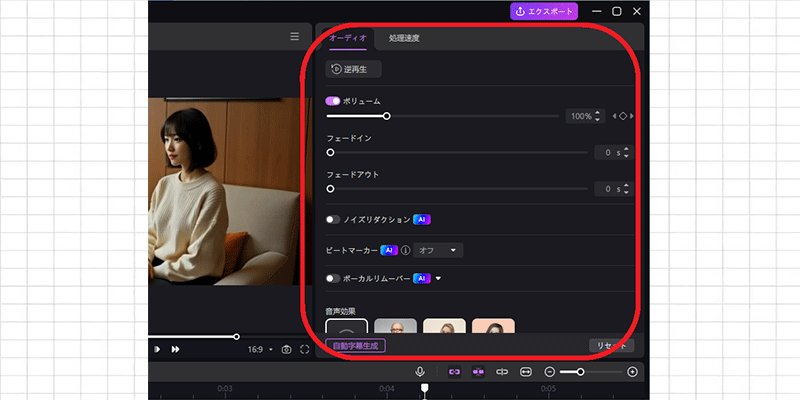Screen dimensions: 800x400
Task: Turn off the ボリューム toggle
Action: [333, 101]
